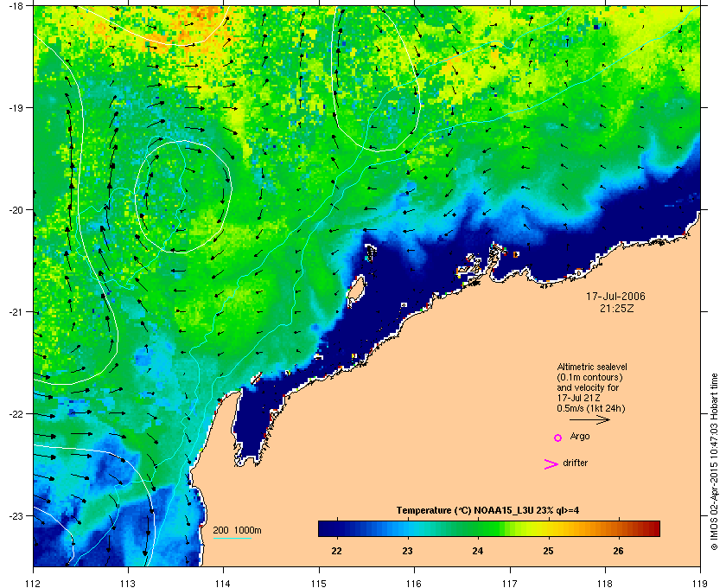Click the vertical IMOS copyright timestamp text

[714, 461]
